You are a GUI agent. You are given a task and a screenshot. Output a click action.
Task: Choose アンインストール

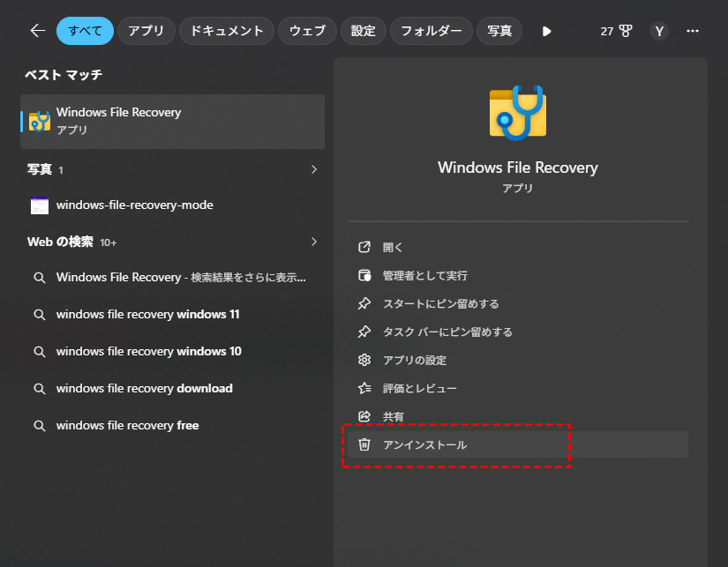pos(518,444)
